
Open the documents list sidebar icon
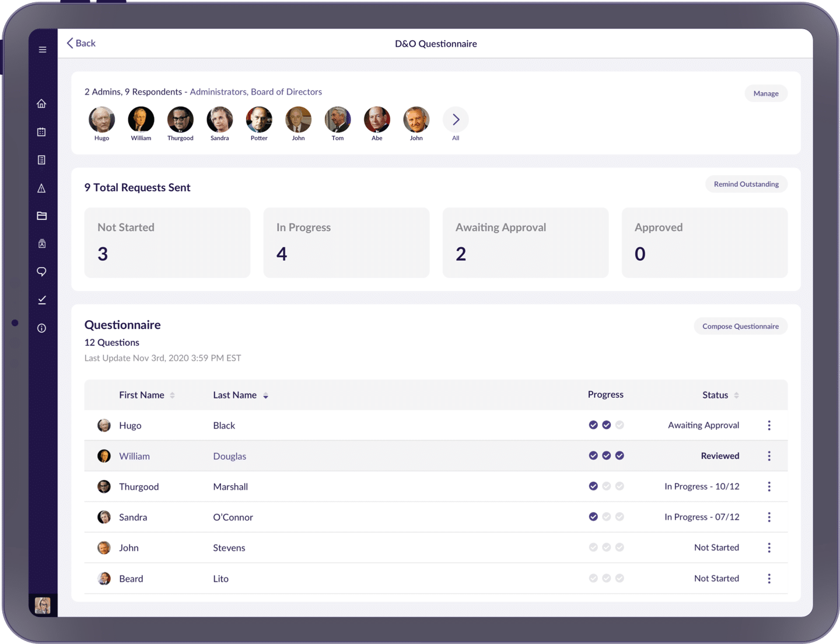coord(41,160)
